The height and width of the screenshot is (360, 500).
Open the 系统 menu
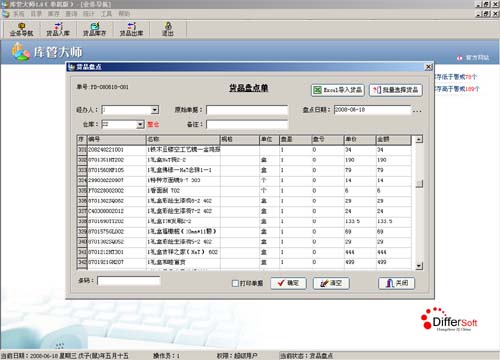click(x=19, y=14)
